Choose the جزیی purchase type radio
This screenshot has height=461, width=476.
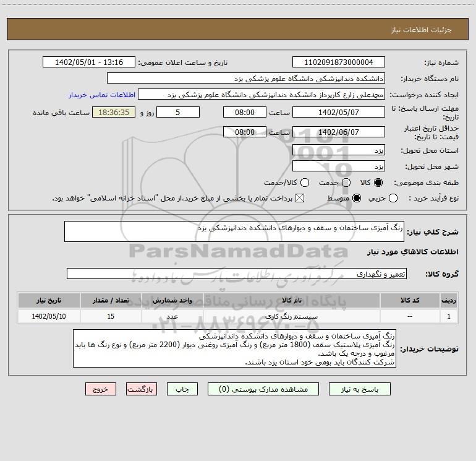point(393,199)
